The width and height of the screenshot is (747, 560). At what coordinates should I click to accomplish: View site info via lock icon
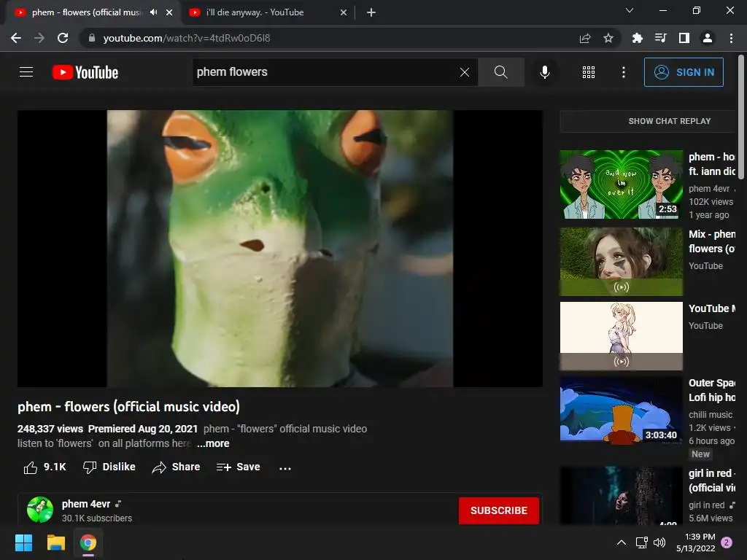click(92, 38)
